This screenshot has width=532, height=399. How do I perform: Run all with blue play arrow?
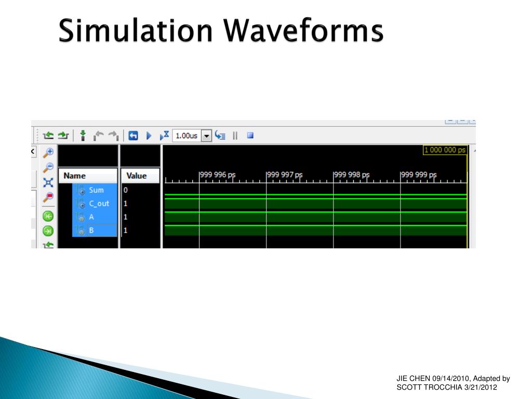(149, 136)
